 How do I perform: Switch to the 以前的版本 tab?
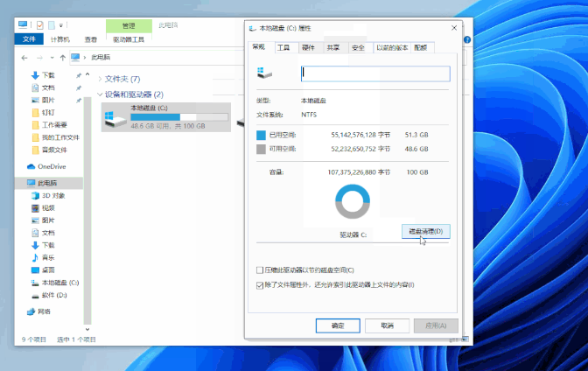click(x=392, y=47)
